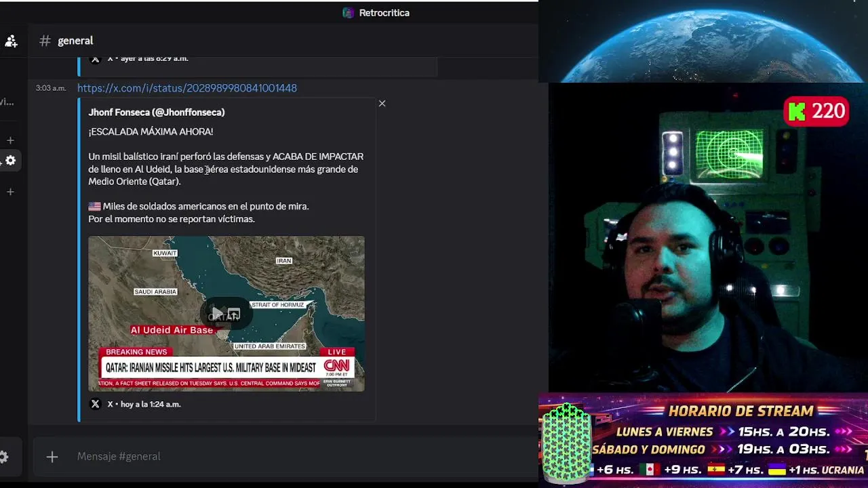Click the plus attach button beside message box
The width and height of the screenshot is (868, 488).
[52, 457]
